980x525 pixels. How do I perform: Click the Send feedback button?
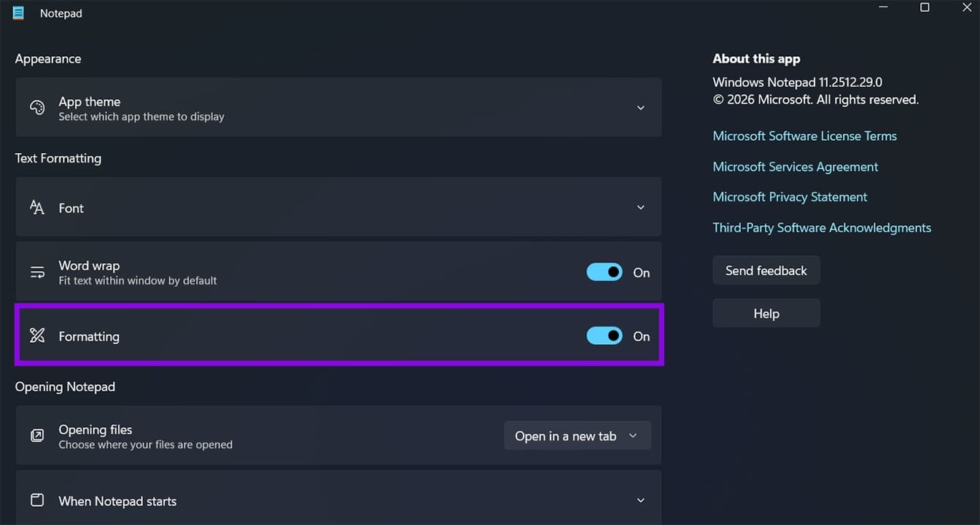point(766,271)
